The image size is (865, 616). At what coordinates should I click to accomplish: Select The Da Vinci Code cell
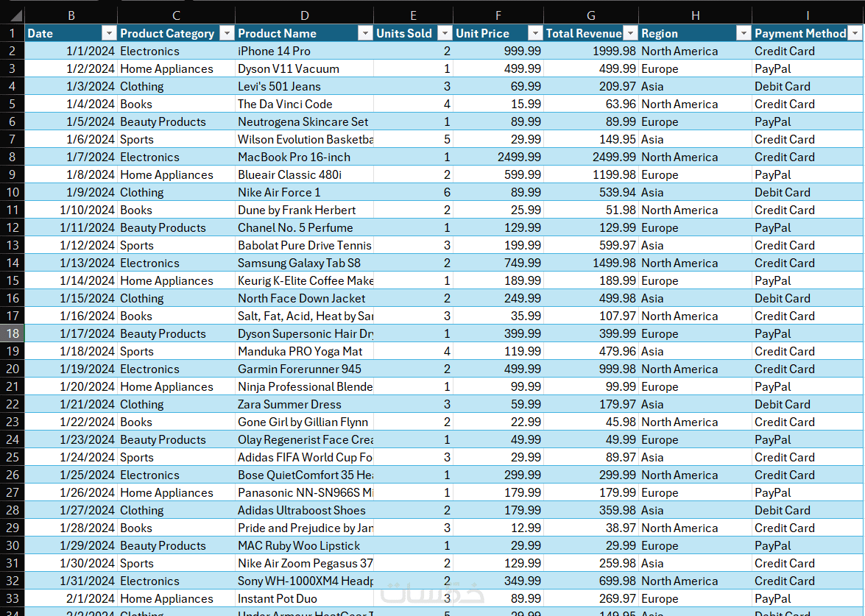pyautogui.click(x=305, y=105)
